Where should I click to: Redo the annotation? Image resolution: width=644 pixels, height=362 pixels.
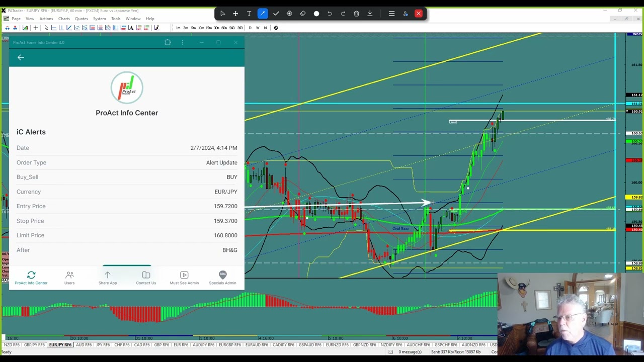[x=343, y=14]
